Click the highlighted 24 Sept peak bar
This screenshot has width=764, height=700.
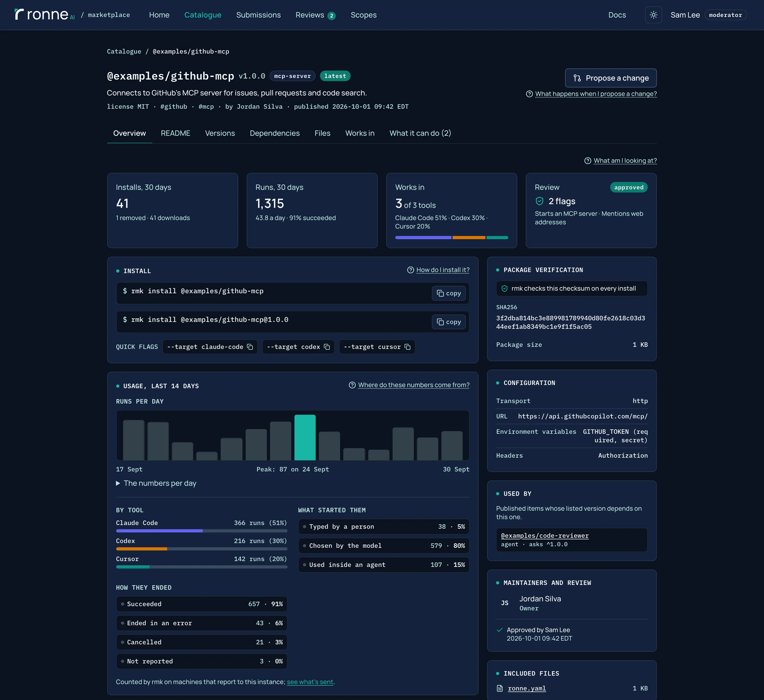click(x=305, y=437)
